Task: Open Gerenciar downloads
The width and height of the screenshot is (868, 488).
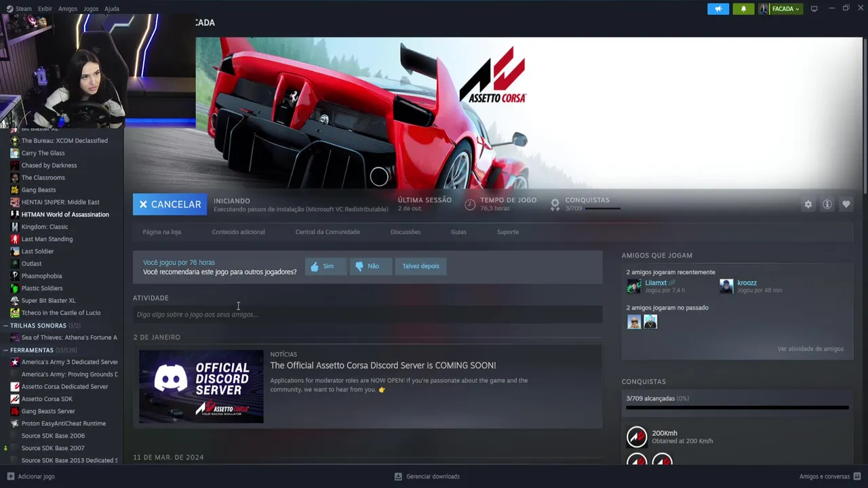Action: click(427, 476)
